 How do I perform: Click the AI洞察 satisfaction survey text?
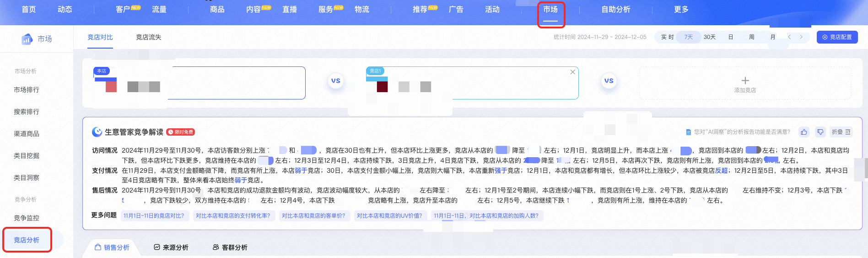coord(742,132)
